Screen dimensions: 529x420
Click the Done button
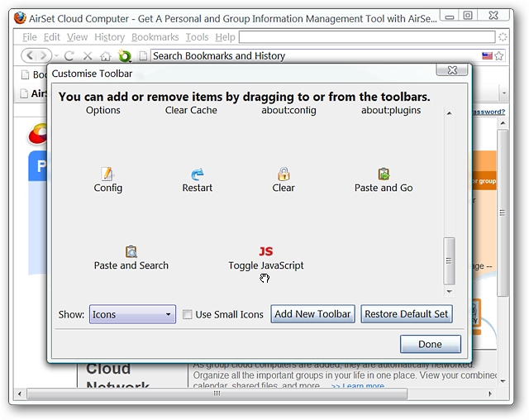(430, 344)
